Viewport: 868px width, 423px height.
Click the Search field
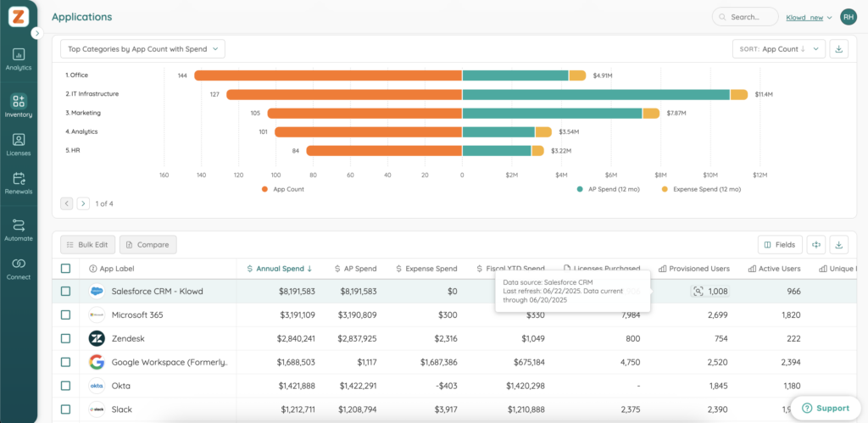coord(744,17)
